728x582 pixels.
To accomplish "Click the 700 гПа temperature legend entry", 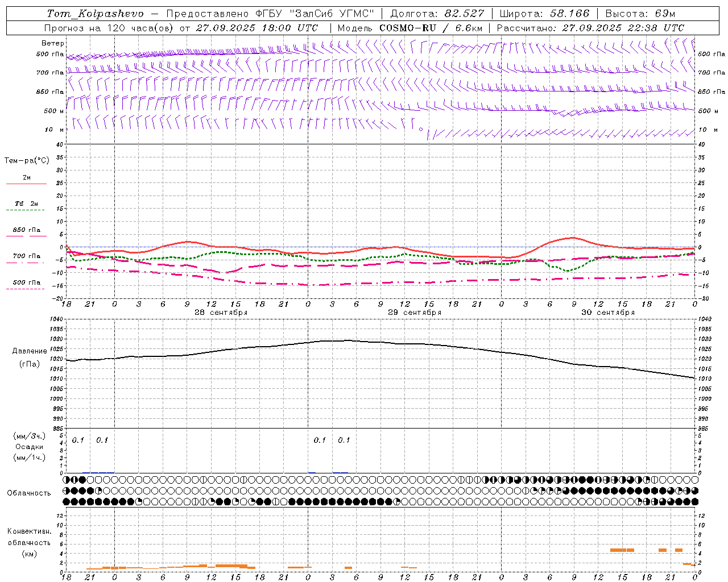I will tap(27, 256).
